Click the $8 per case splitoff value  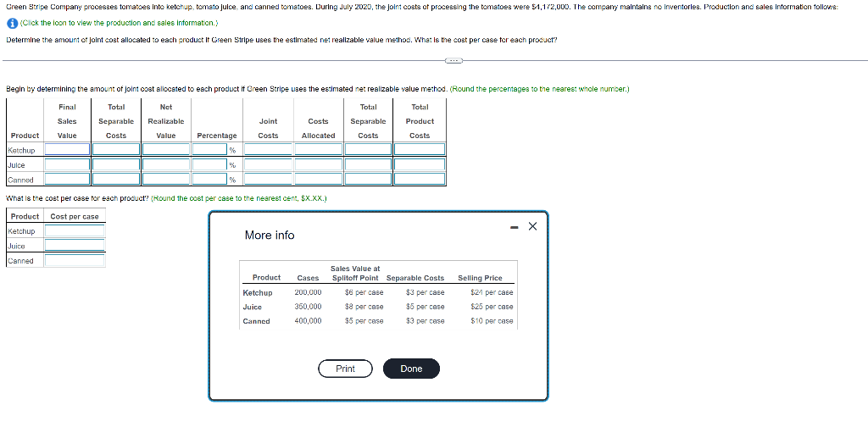click(364, 307)
